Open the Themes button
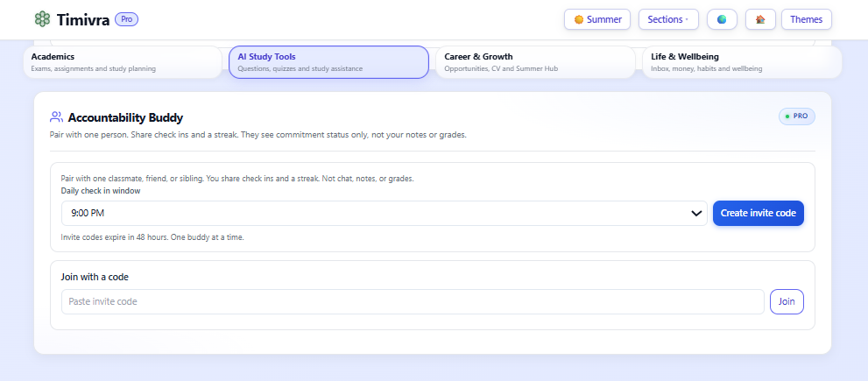This screenshot has height=381, width=868. point(807,19)
